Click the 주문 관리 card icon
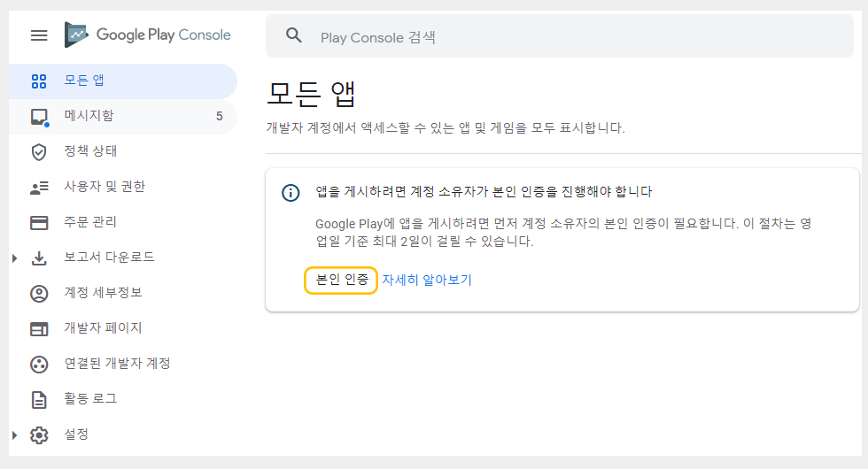 pos(39,223)
